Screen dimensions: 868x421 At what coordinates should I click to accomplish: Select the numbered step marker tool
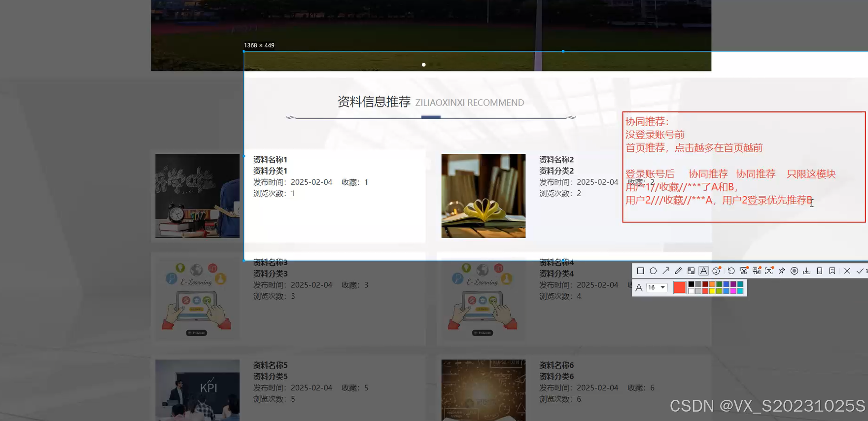[x=716, y=271]
